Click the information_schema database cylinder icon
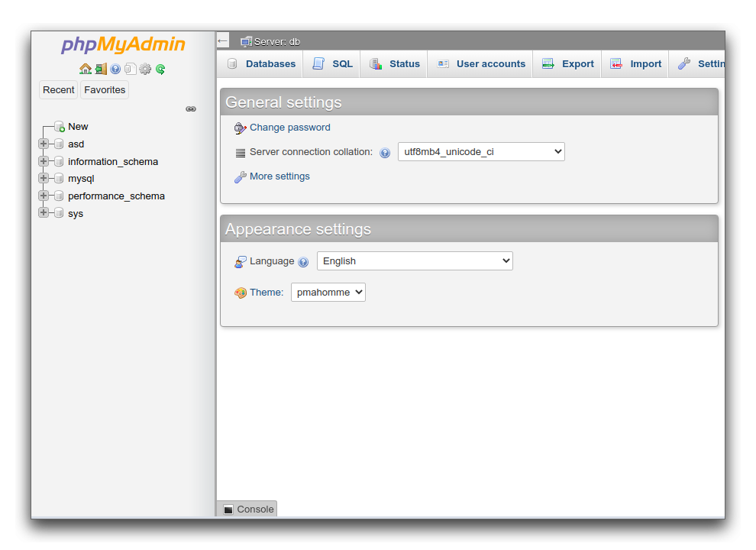The image size is (756, 550). 59,161
